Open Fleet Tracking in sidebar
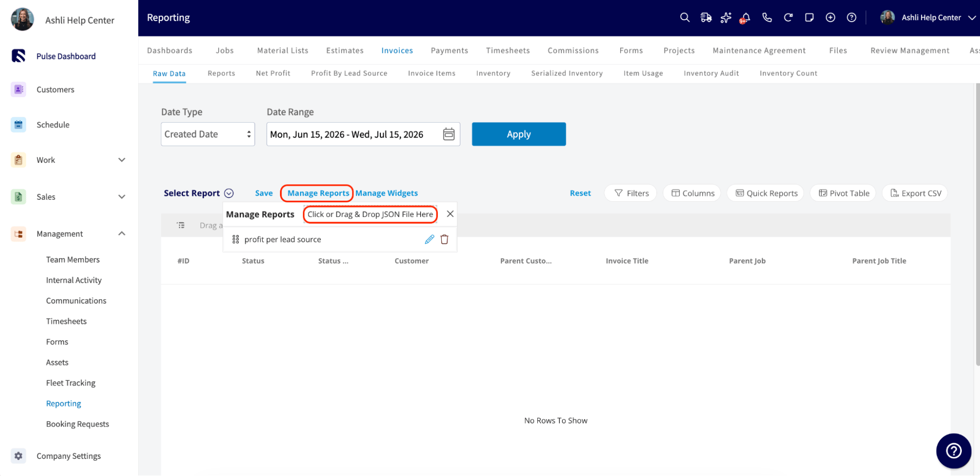The image size is (980, 476). point(71,383)
